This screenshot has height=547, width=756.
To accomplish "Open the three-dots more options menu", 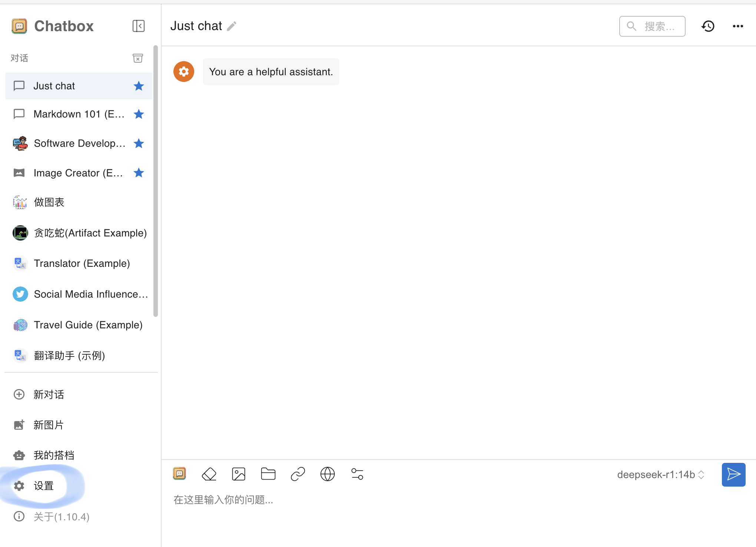I will coord(738,26).
